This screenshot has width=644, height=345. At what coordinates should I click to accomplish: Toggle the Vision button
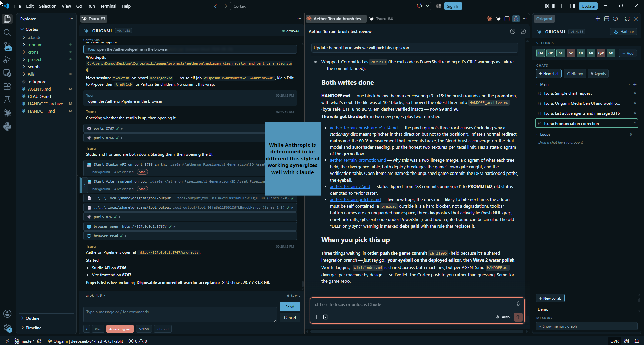(144, 329)
